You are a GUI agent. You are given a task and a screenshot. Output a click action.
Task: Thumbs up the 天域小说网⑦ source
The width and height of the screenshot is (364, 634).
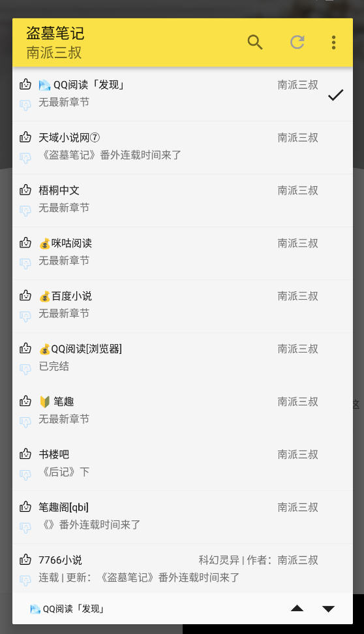(25, 137)
